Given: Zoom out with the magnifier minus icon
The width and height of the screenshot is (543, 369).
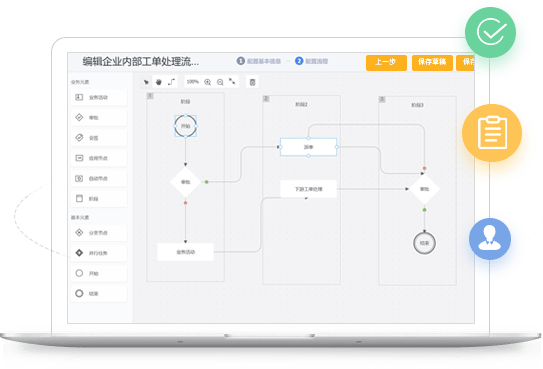Looking at the screenshot, I should point(220,82).
